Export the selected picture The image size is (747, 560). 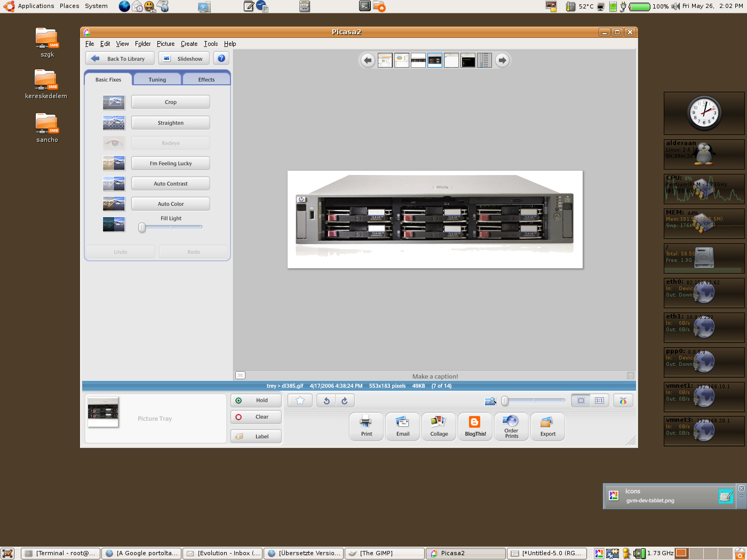pos(548,427)
